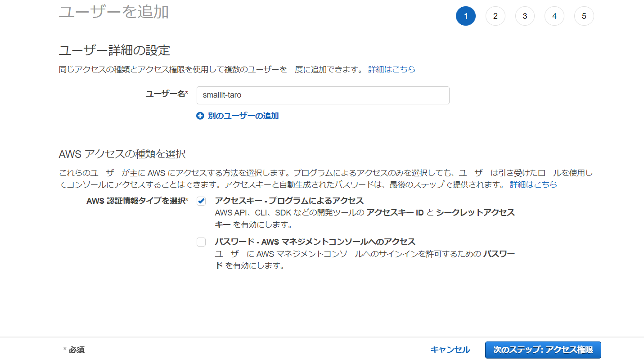
Task: Click the ユーザー名 text field containing smallit-taro
Action: tap(323, 95)
